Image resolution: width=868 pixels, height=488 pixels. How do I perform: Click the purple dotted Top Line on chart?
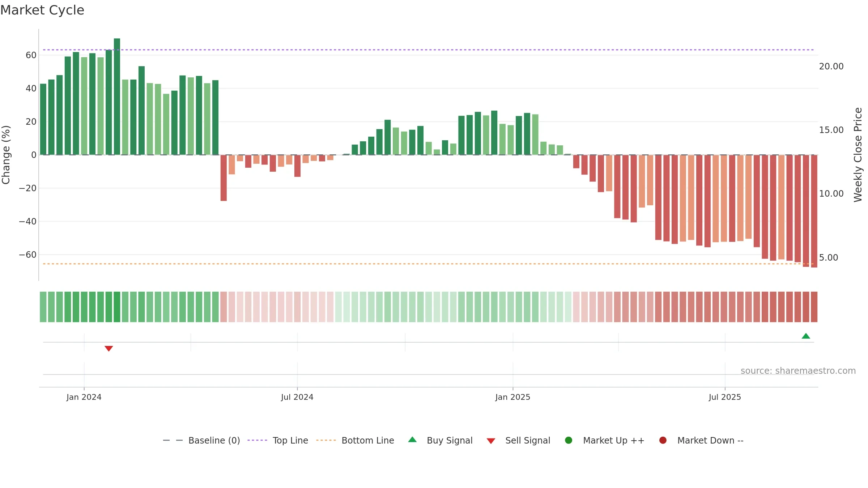(x=428, y=50)
